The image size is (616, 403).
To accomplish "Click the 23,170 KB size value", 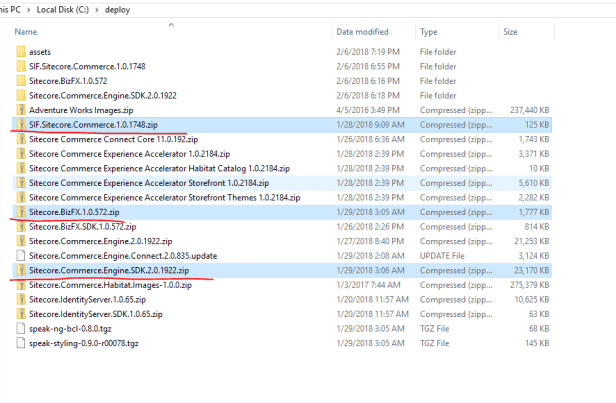I will click(x=532, y=270).
